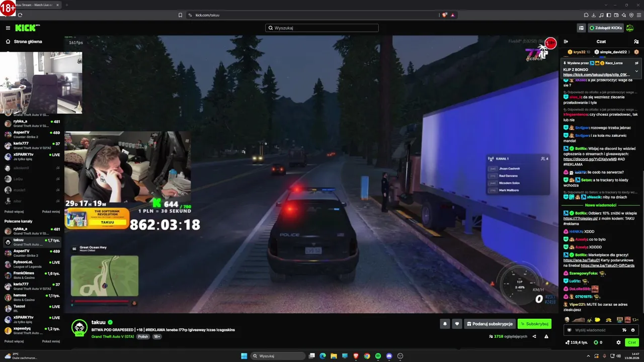Open the channel points balance 119,4 tys.
This screenshot has height=362, width=644.
click(x=577, y=342)
